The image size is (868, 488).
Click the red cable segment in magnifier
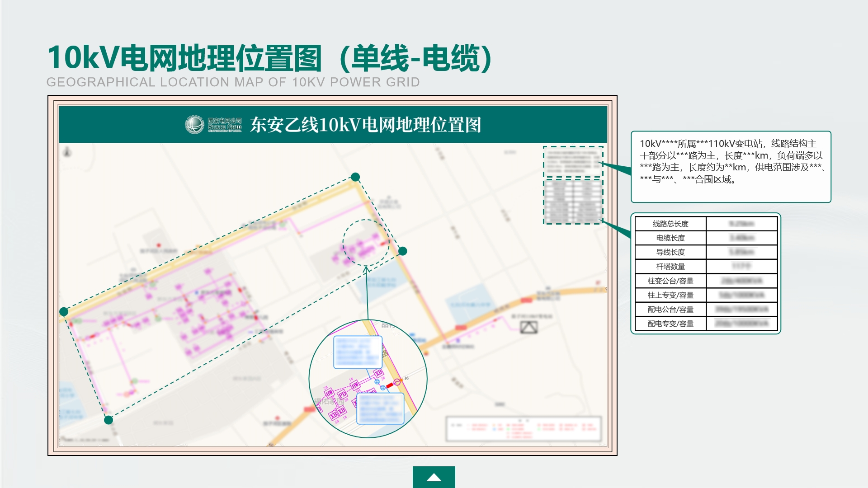(389, 385)
